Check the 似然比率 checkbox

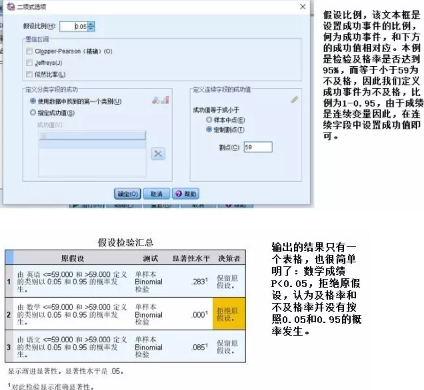pos(30,74)
